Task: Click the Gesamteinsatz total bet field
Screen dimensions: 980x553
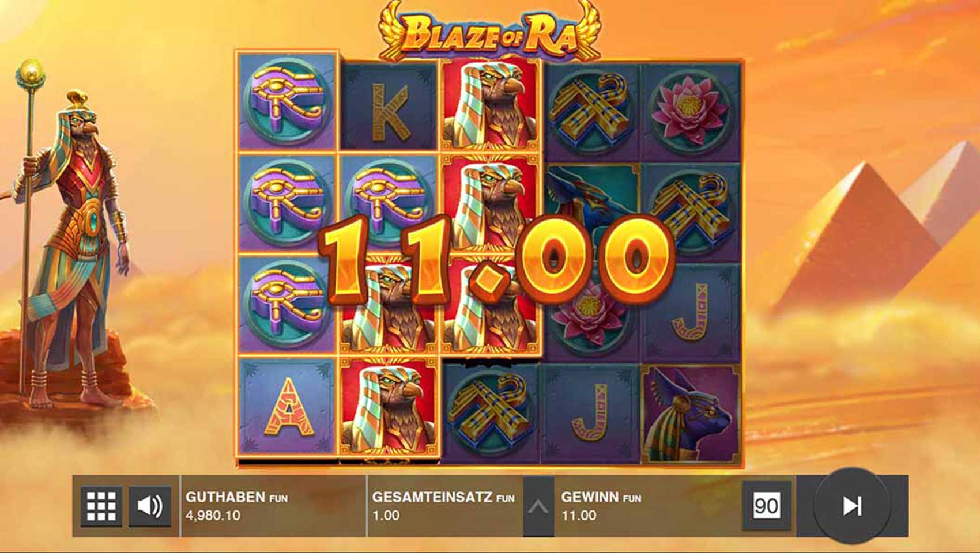Action: (444, 506)
